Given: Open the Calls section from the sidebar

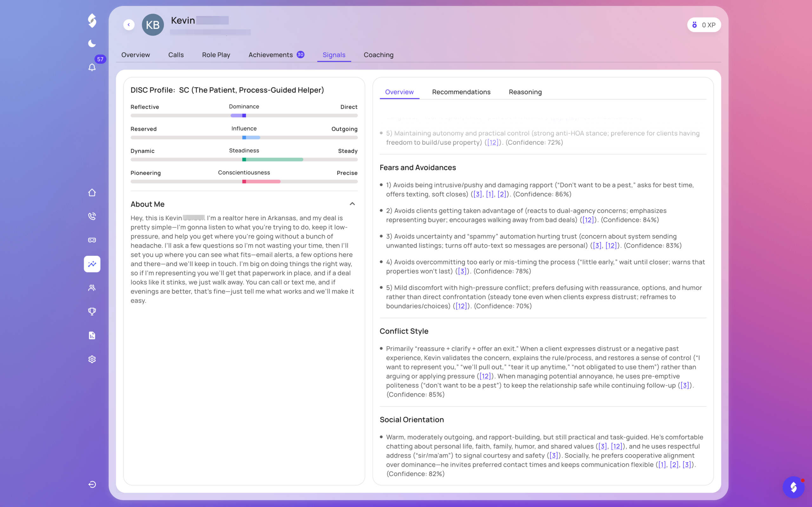Looking at the screenshot, I should tap(92, 216).
